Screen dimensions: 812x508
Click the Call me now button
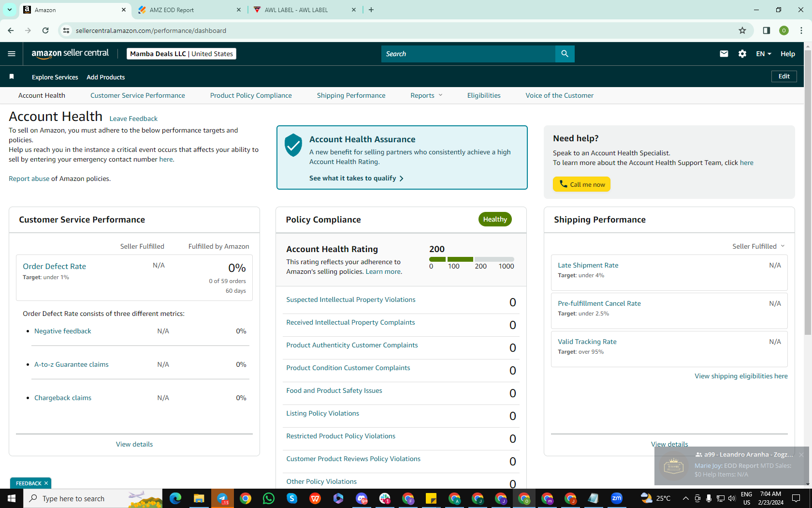pos(581,184)
